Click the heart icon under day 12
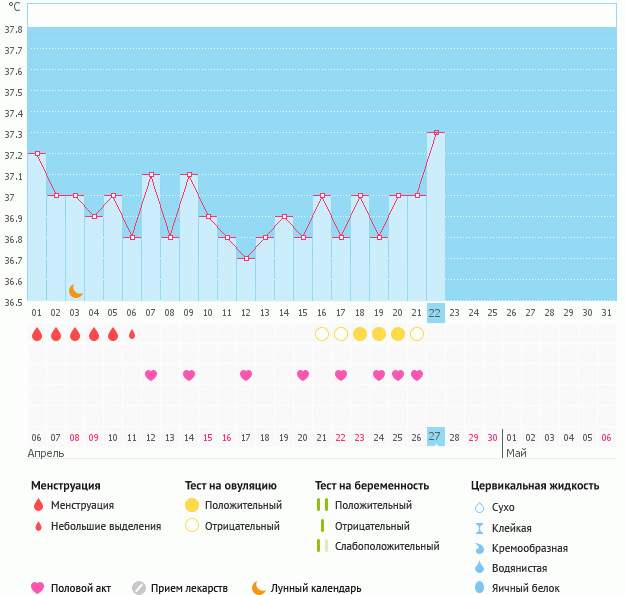626x595 pixels. coord(246,375)
